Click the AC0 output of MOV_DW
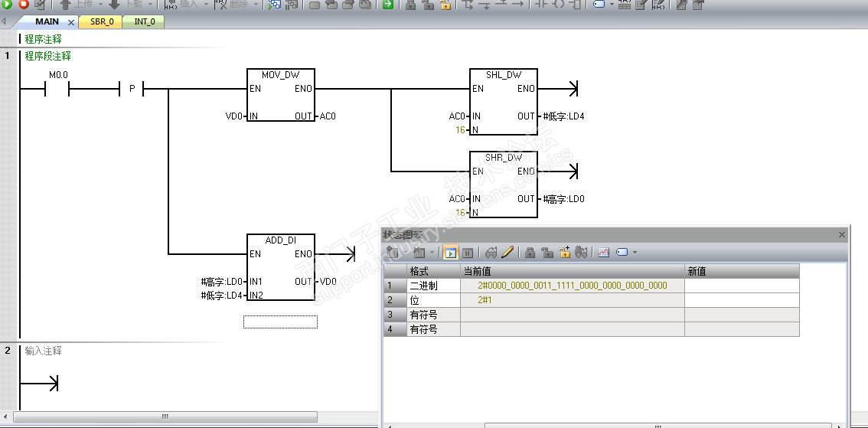The height and width of the screenshot is (428, 868). [x=328, y=116]
